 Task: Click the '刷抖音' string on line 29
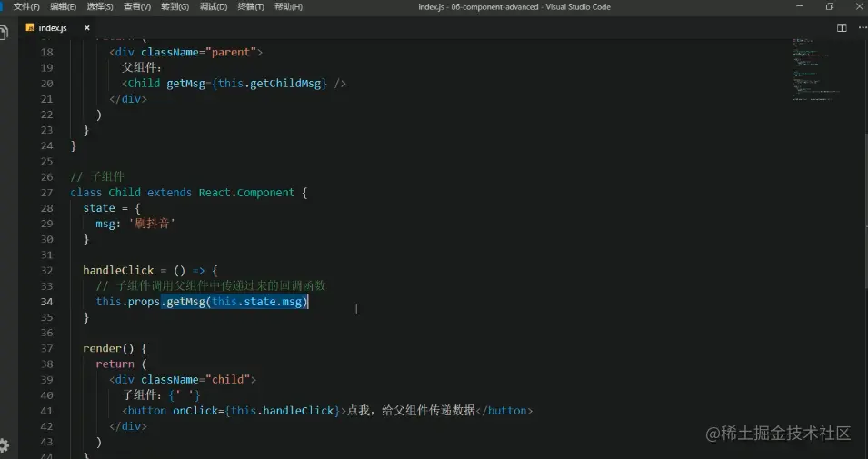point(152,224)
